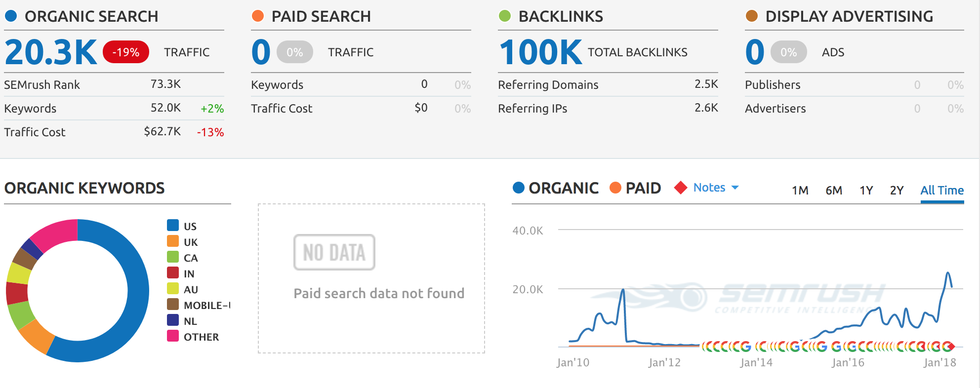The image size is (980, 388).
Task: Click the brown dot beside DISPLAY ADVERTISING heading
Action: pos(752,16)
